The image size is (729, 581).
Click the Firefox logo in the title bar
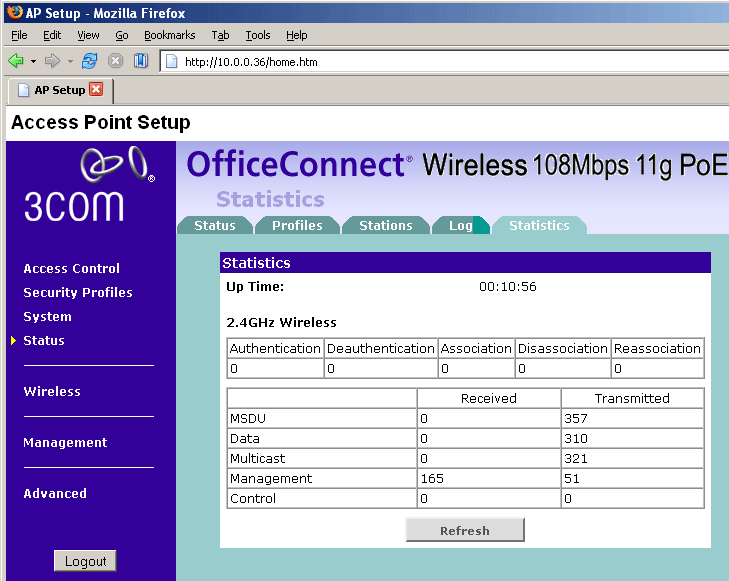(x=14, y=13)
